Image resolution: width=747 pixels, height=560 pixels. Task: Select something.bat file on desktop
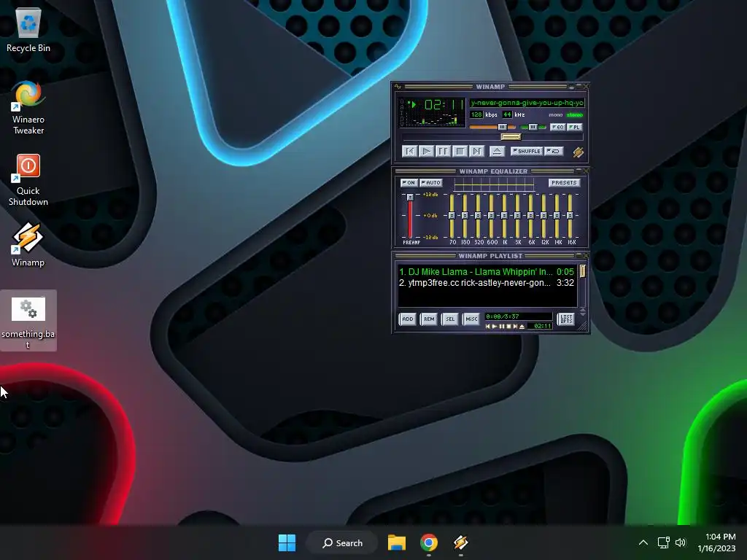pyautogui.click(x=28, y=321)
